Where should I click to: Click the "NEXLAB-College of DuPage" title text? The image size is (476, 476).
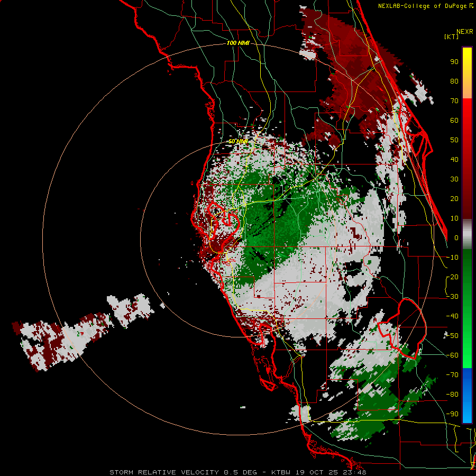pyautogui.click(x=423, y=6)
